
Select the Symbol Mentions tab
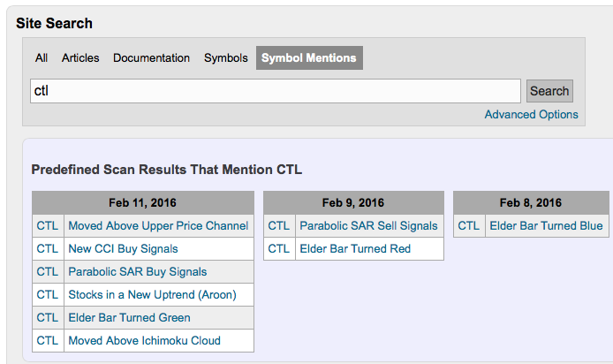[x=309, y=58]
